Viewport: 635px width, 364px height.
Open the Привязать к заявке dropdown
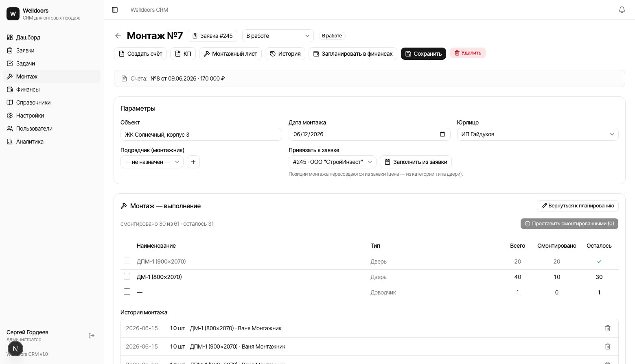click(333, 162)
